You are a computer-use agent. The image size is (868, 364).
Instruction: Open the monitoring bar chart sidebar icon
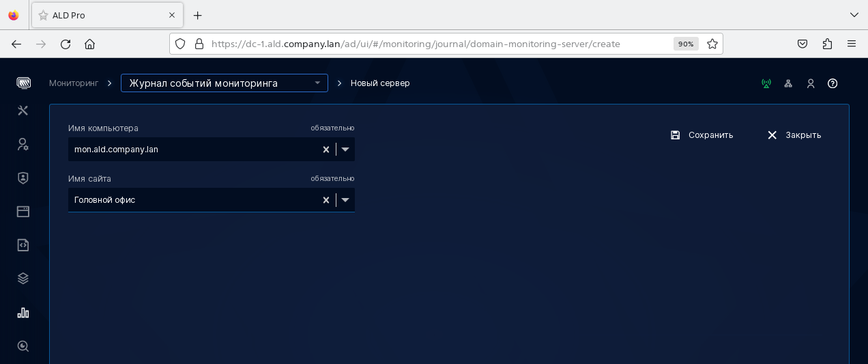pos(23,313)
